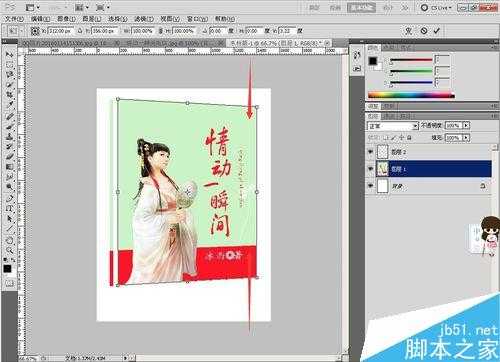The image size is (500, 362).
Task: Select the Rectangular Marquee tool
Action: coord(9,65)
